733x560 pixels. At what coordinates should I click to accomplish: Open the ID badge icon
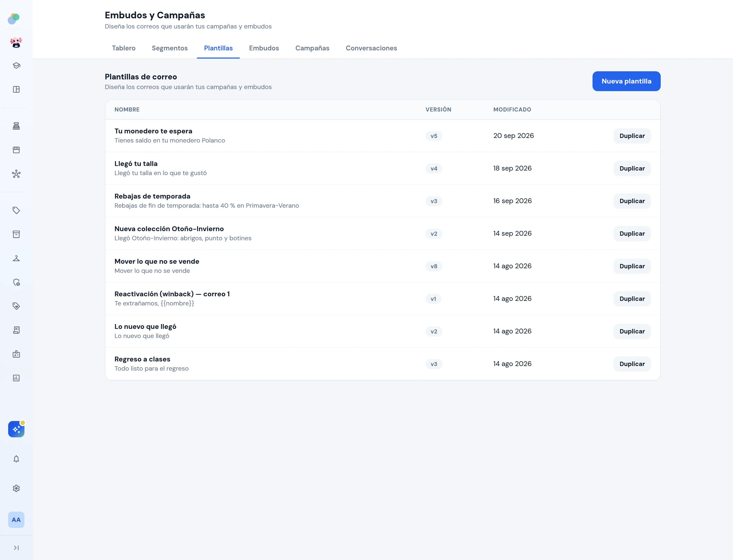click(16, 354)
